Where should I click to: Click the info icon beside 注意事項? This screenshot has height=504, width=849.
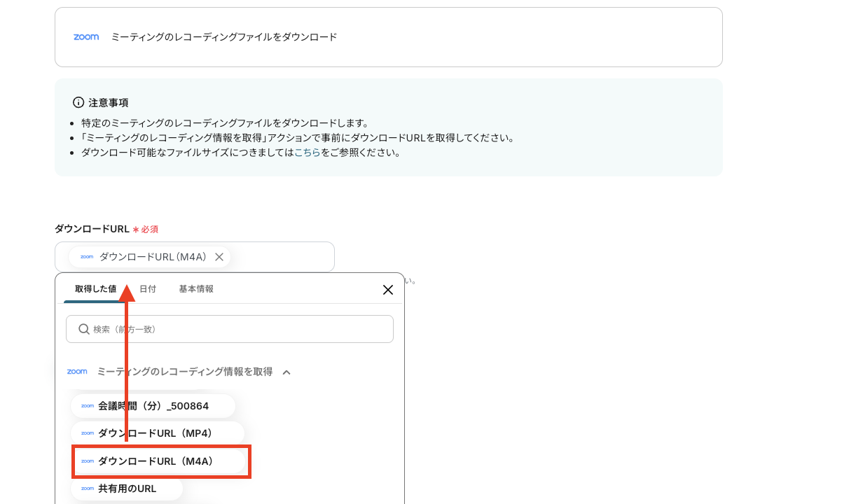78,102
